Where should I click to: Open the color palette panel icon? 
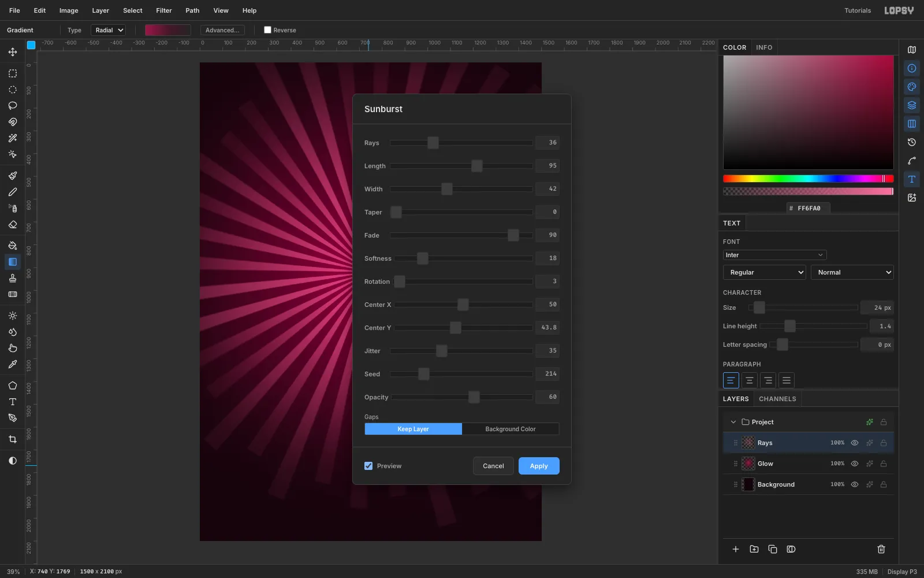pyautogui.click(x=912, y=87)
